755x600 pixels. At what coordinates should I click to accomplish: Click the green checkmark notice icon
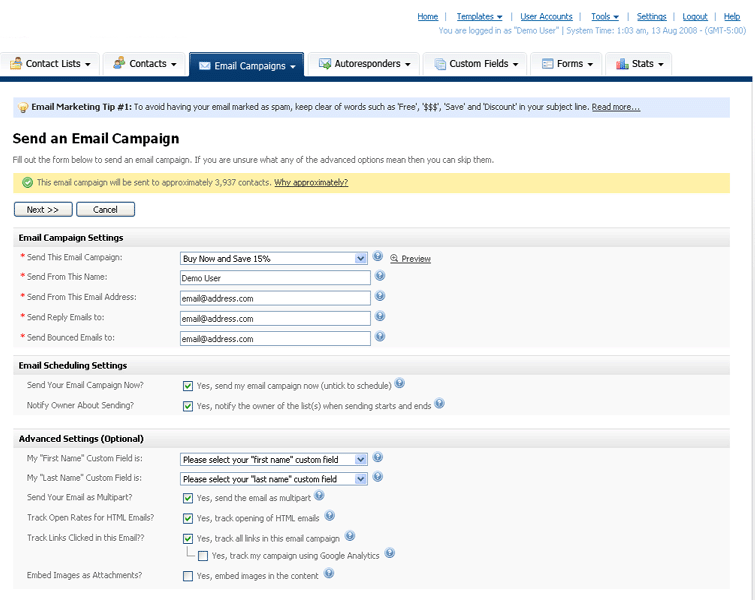pos(27,183)
